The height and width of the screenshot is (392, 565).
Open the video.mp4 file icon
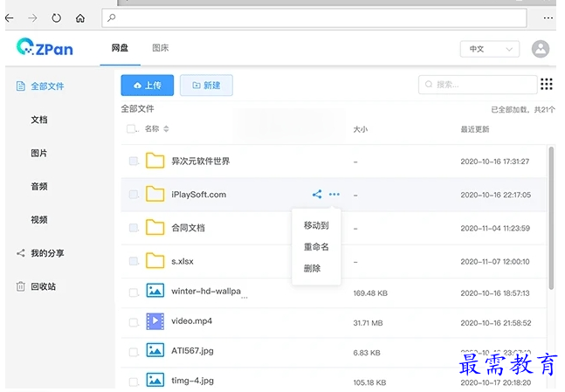click(x=155, y=321)
